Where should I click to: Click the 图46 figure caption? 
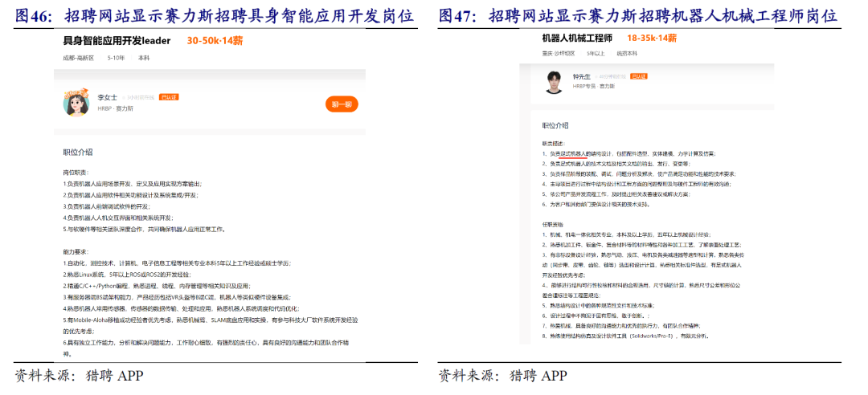pos(215,16)
